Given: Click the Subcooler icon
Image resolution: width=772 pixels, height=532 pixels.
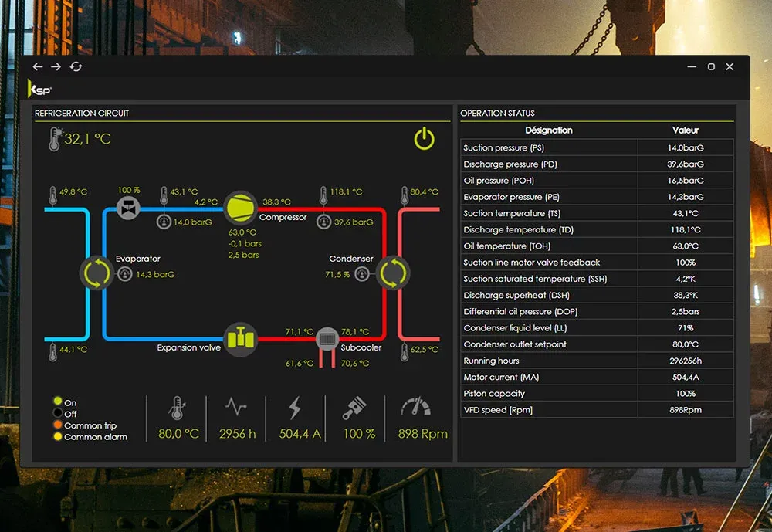Looking at the screenshot, I should (327, 338).
